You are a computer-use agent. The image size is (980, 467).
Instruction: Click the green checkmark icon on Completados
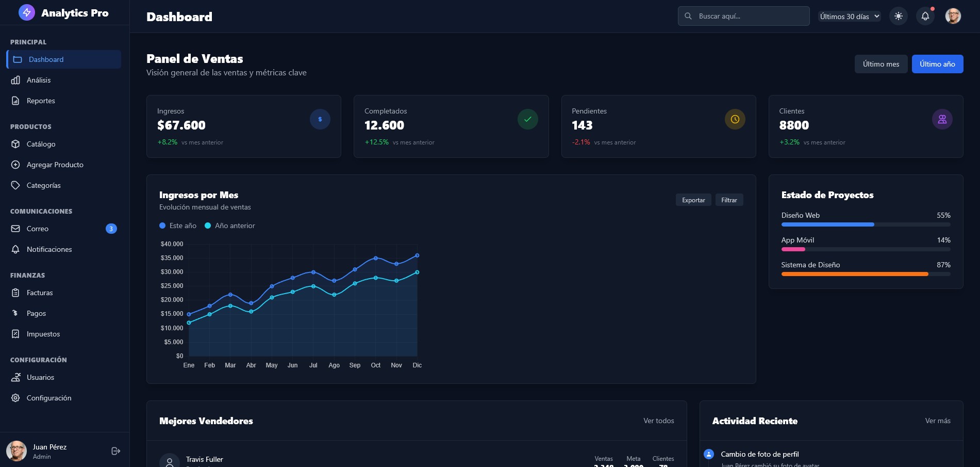(x=527, y=119)
